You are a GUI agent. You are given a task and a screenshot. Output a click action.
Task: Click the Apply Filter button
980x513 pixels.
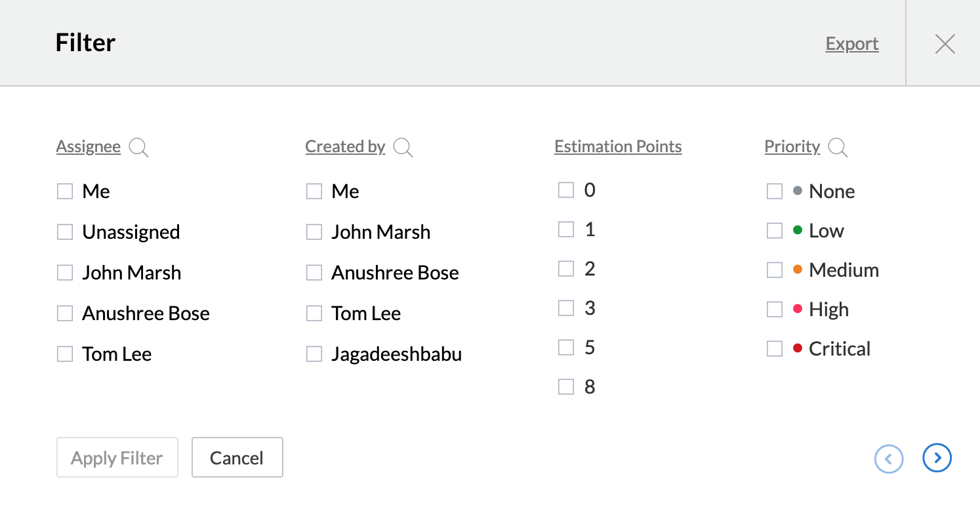(x=117, y=457)
